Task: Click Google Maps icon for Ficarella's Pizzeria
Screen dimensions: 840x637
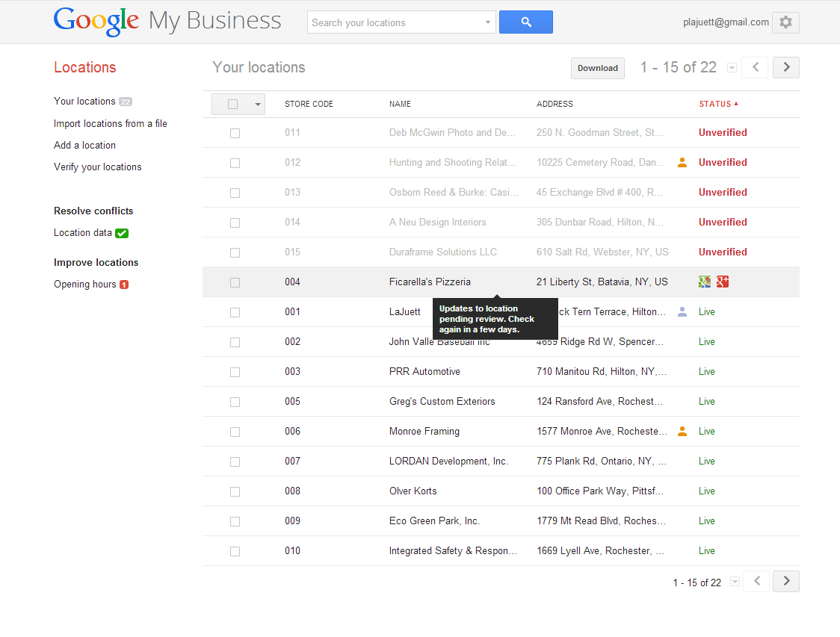Action: tap(705, 282)
